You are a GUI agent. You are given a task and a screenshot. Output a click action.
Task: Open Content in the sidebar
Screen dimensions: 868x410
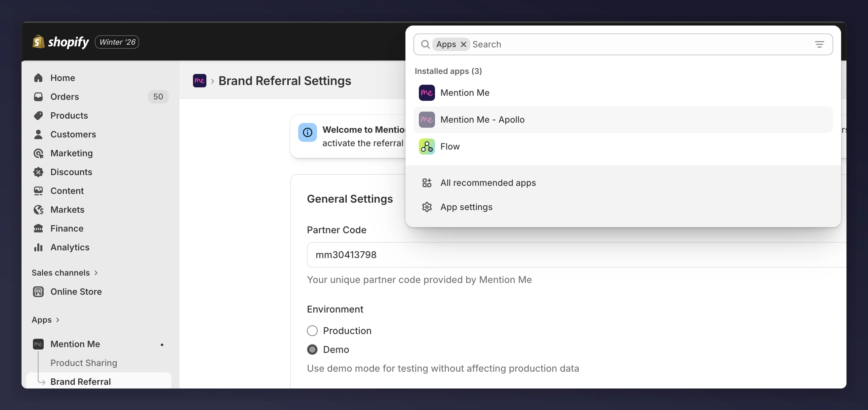99,191
